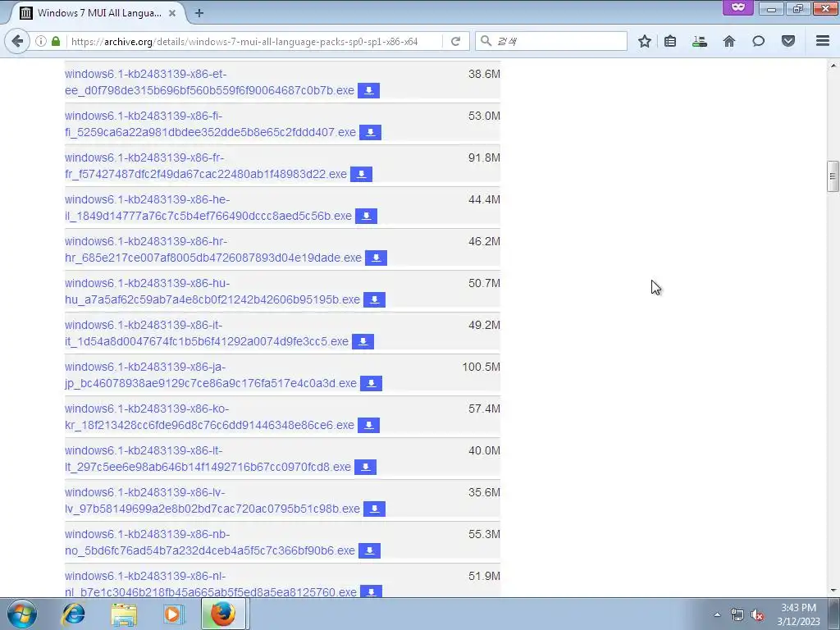
Task: Open the x86-hu-hu exe file link
Action: [x=212, y=291]
